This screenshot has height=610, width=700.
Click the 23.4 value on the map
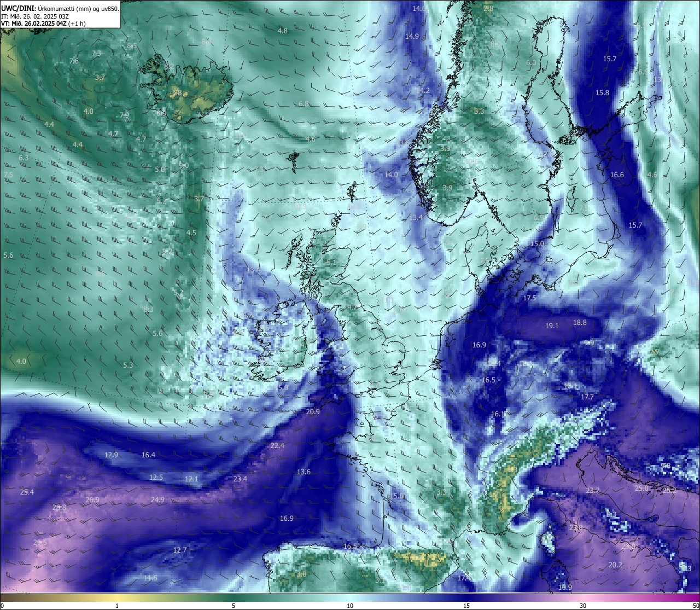(240, 479)
